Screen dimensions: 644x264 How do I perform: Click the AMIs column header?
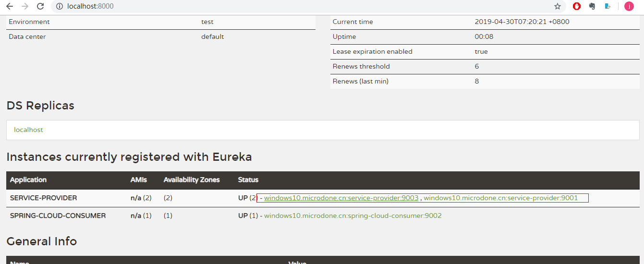(x=139, y=180)
